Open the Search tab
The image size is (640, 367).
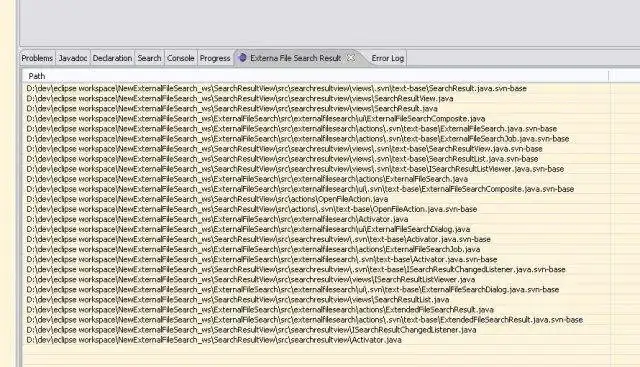click(149, 58)
